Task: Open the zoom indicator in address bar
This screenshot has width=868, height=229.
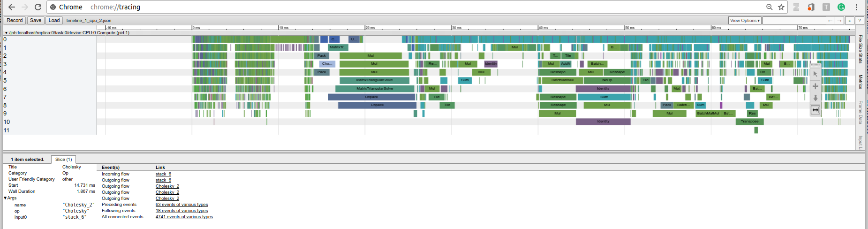Action: [x=769, y=7]
